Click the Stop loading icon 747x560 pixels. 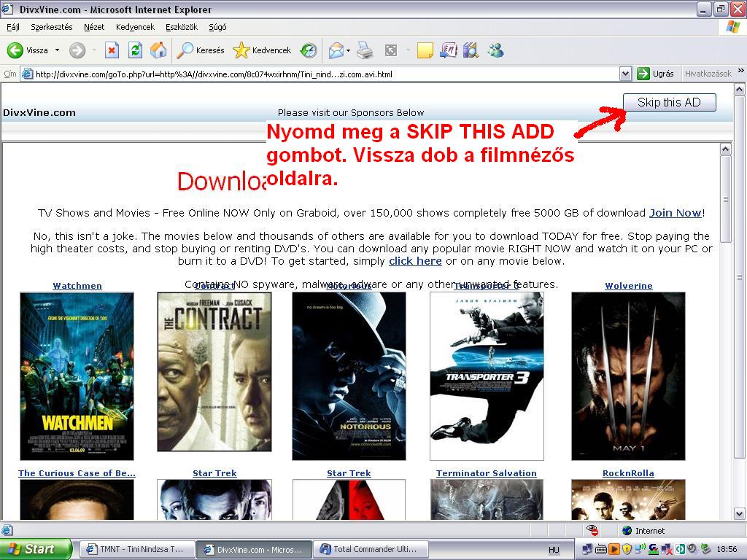[112, 50]
